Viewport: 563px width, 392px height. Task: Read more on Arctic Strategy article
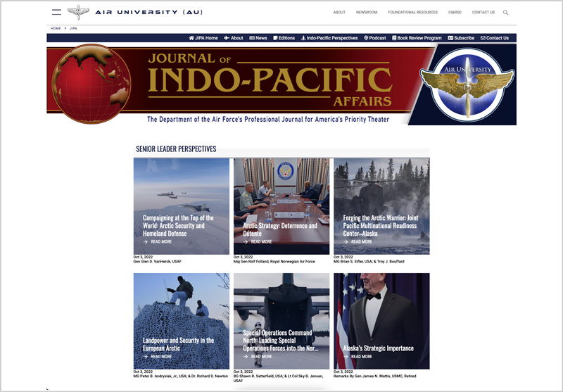pos(261,241)
